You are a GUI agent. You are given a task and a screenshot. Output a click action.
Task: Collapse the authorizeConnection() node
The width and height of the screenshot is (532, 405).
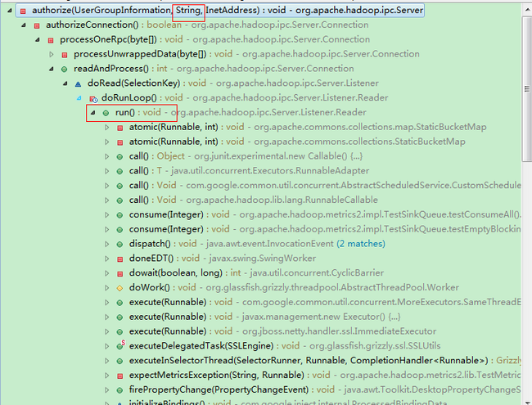pos(24,25)
